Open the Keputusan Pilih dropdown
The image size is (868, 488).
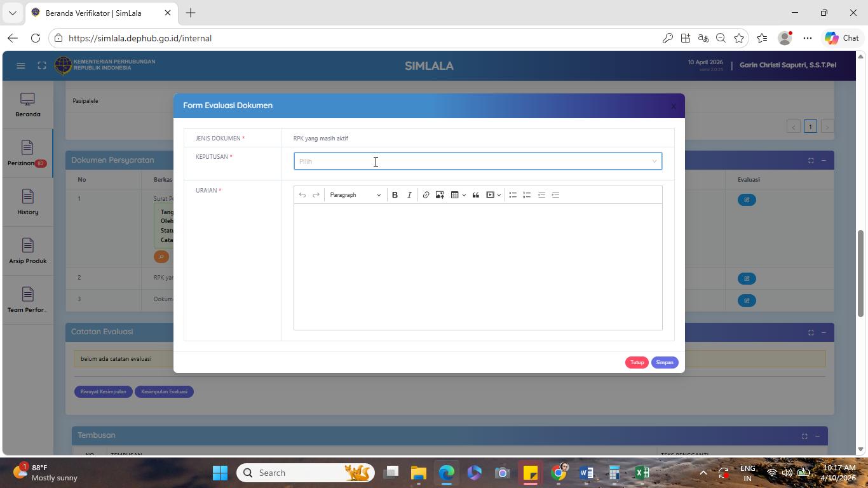478,161
